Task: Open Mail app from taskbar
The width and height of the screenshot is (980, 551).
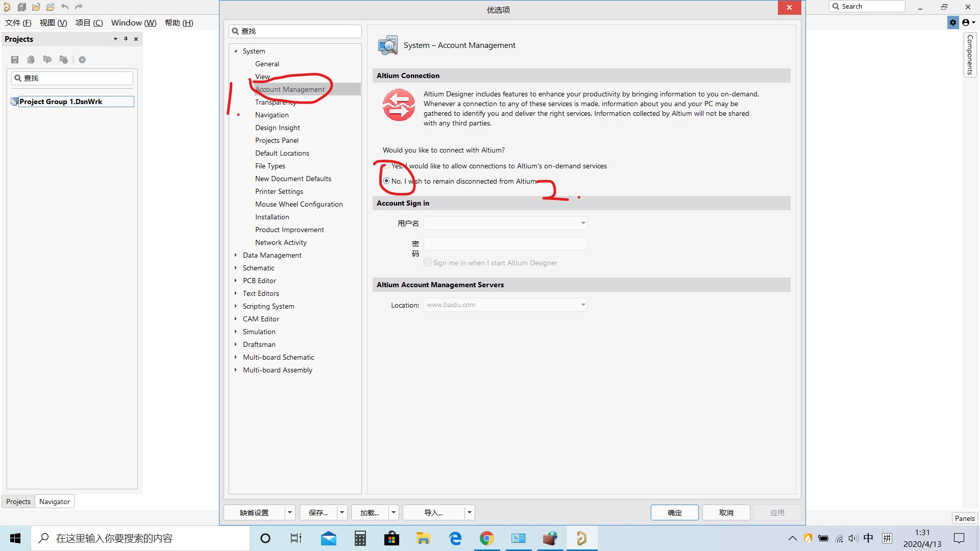Action: pyautogui.click(x=329, y=538)
